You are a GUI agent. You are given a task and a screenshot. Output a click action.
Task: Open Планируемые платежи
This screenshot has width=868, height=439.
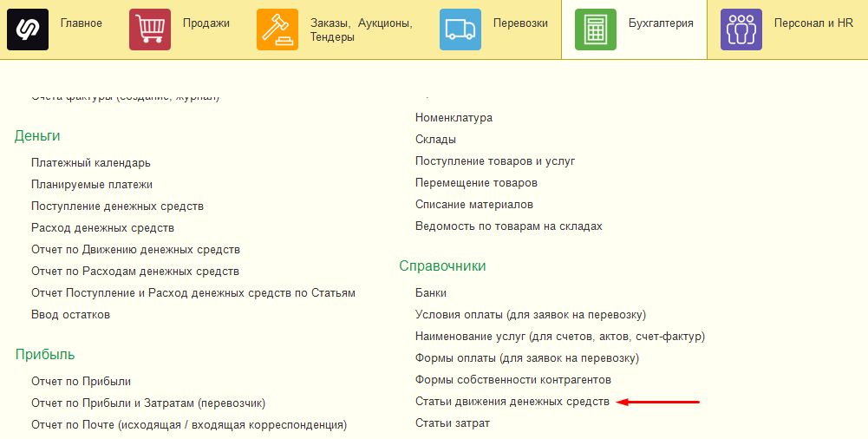click(92, 184)
